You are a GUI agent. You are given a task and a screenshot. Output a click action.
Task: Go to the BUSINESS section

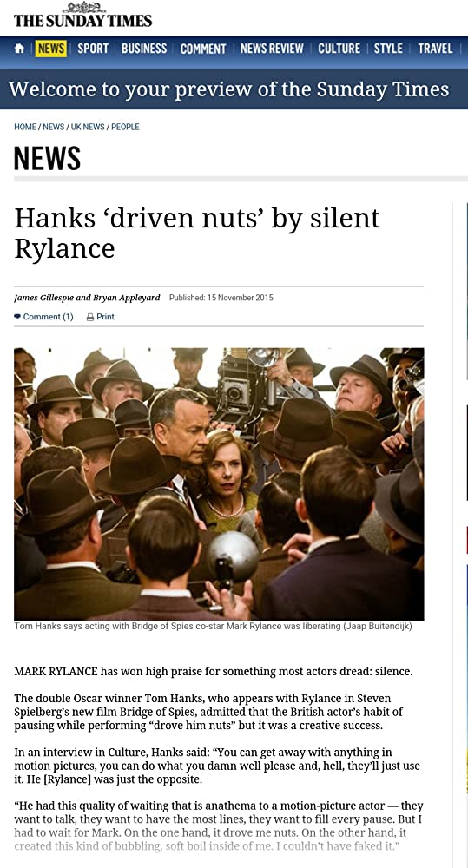click(144, 49)
